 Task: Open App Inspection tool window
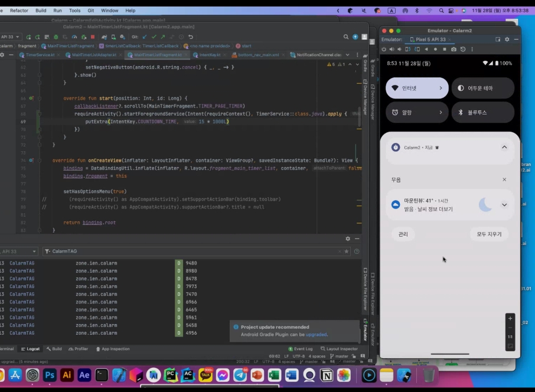tap(113, 349)
